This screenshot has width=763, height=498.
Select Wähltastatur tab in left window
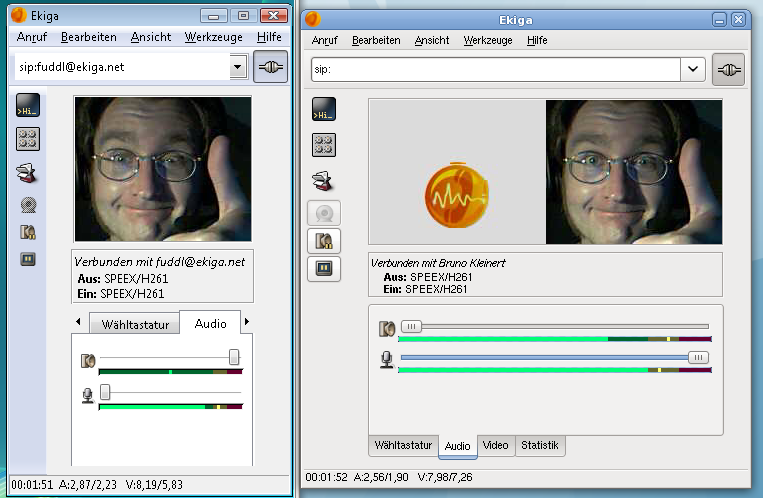[134, 324]
